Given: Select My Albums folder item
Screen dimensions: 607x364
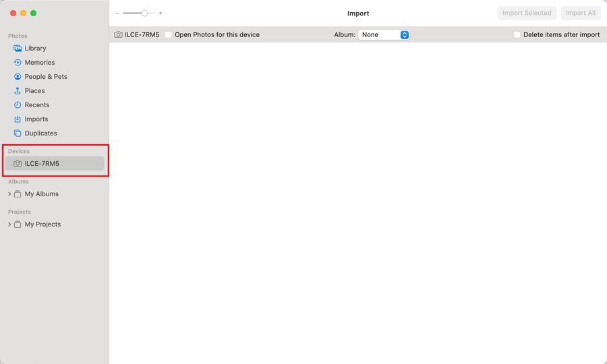Looking at the screenshot, I should coord(41,194).
